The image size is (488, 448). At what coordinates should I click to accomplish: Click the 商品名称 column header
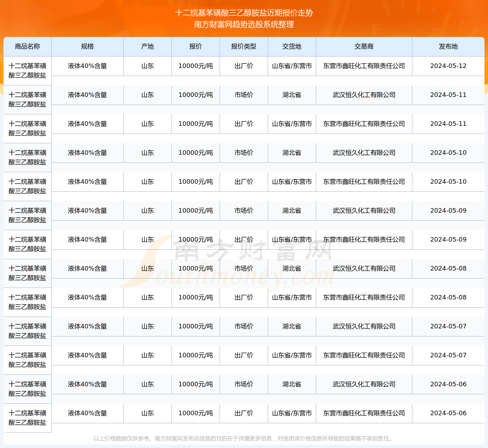[x=28, y=46]
